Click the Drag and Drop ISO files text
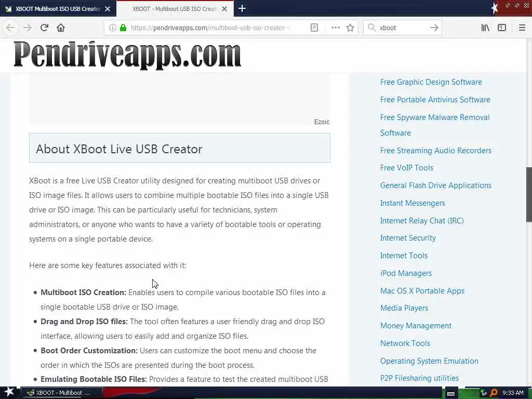532x399 pixels. coord(84,321)
